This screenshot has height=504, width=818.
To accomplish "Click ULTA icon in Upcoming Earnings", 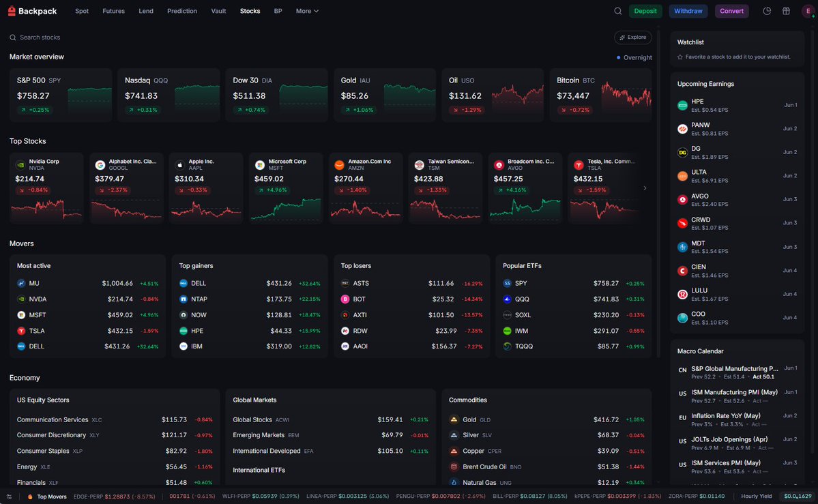I will [682, 176].
